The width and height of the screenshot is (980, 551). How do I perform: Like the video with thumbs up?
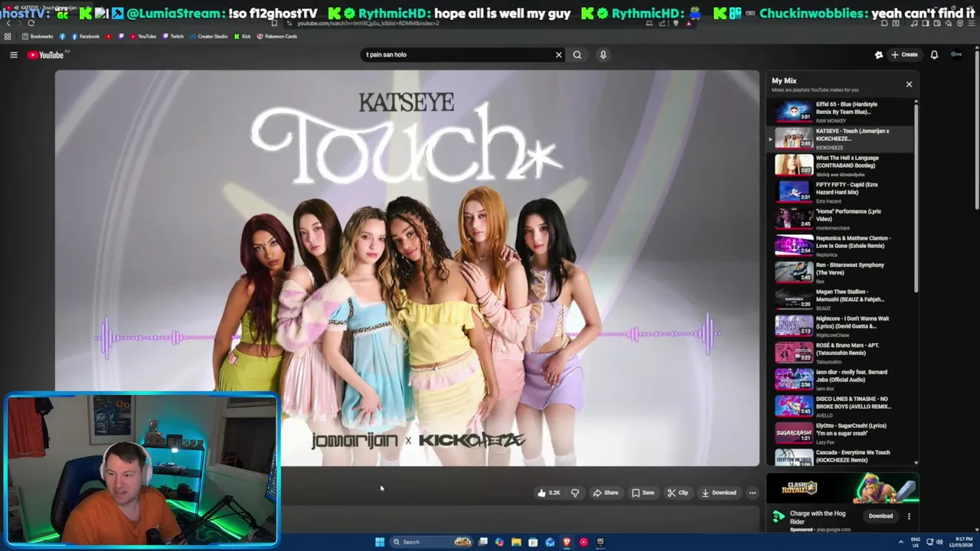[x=549, y=493]
